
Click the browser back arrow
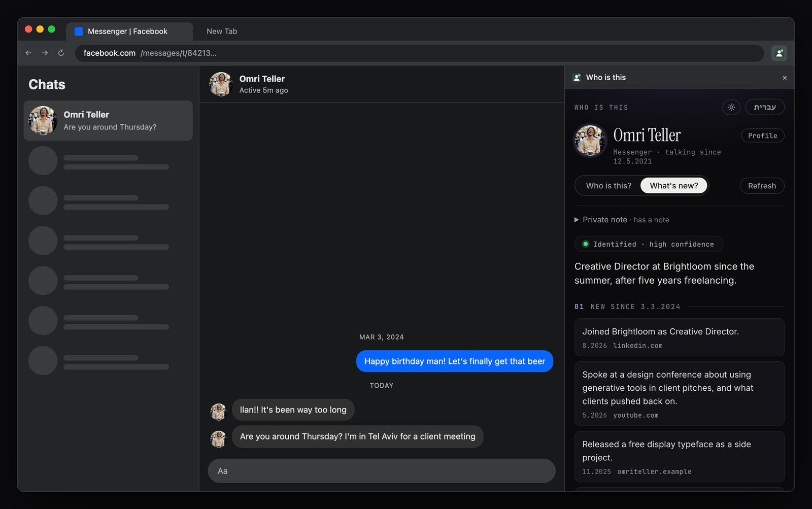pos(28,53)
